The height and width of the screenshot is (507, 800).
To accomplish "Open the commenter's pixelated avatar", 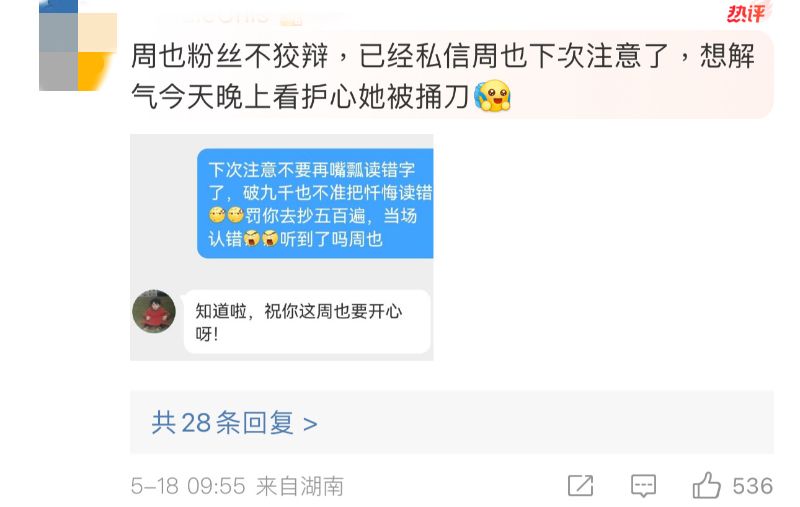I will coord(78,46).
